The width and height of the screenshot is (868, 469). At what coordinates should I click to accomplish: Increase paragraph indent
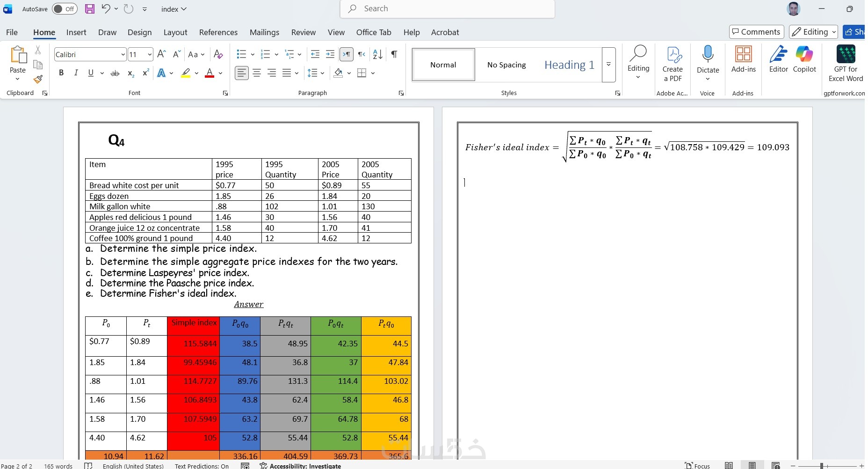point(330,54)
